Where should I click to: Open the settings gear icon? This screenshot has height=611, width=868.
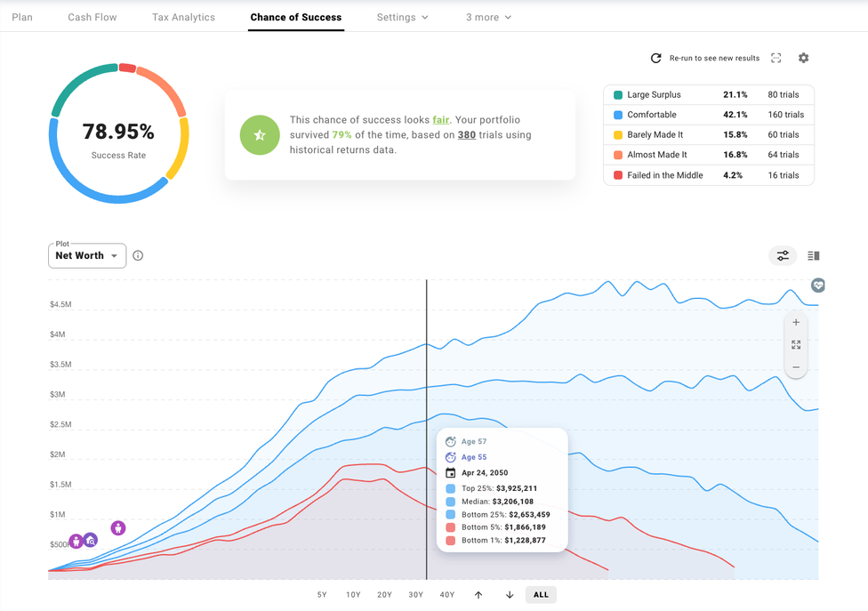click(803, 57)
